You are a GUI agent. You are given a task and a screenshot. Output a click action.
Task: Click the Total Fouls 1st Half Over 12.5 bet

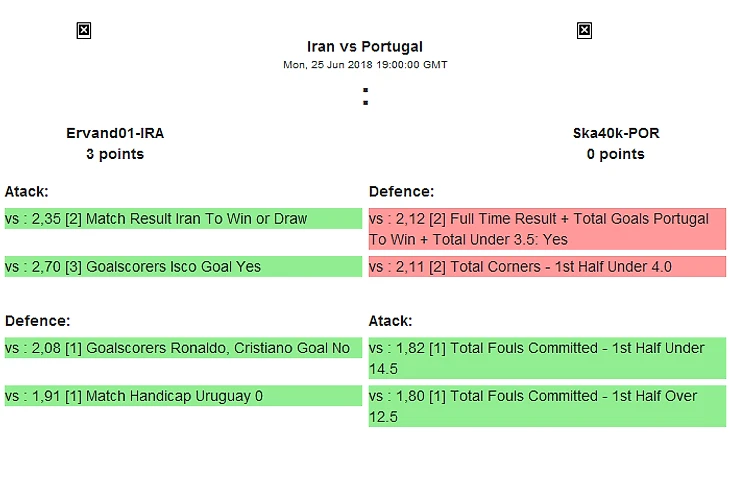[x=546, y=406]
